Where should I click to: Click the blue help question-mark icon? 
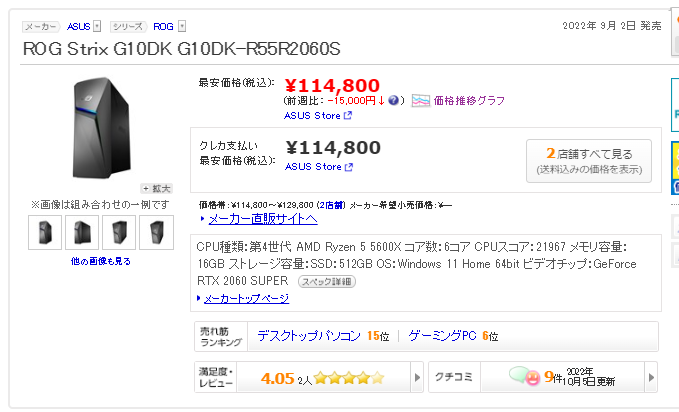(x=394, y=101)
